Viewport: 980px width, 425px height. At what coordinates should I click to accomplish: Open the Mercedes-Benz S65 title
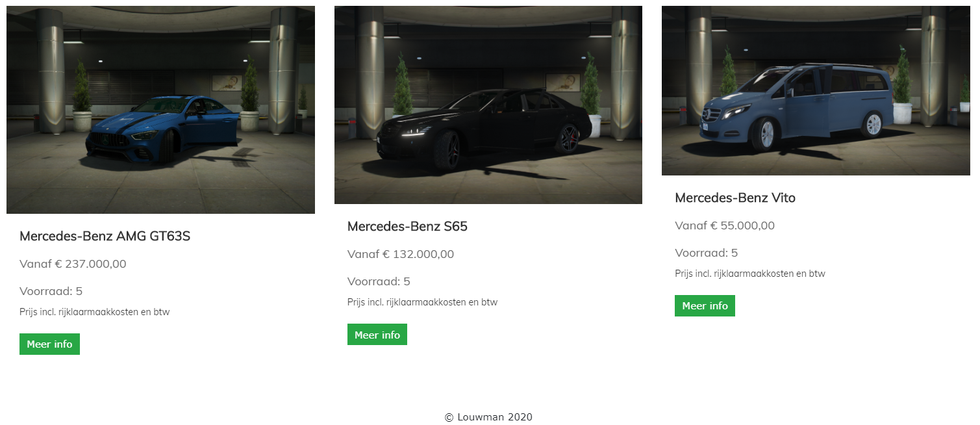tap(407, 226)
